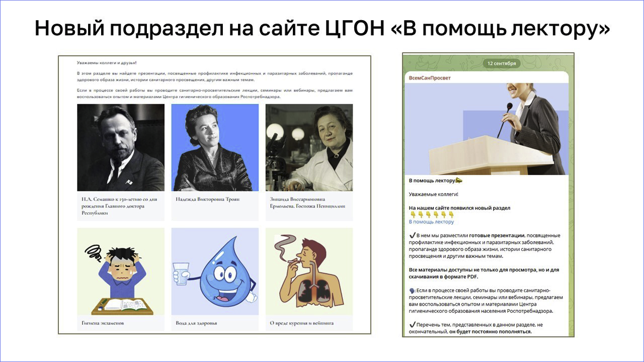644x362 pixels.
Task: Click the Надежда Викторовна Троян portrait
Action: tap(215, 147)
